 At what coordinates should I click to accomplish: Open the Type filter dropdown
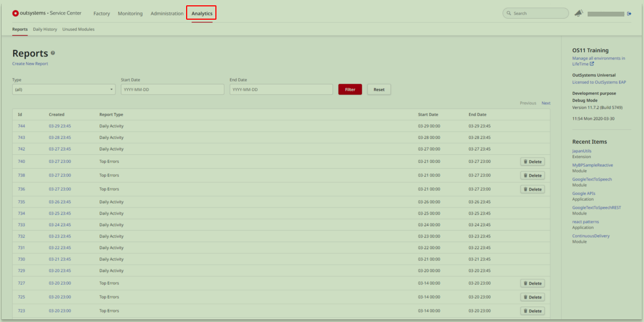63,89
